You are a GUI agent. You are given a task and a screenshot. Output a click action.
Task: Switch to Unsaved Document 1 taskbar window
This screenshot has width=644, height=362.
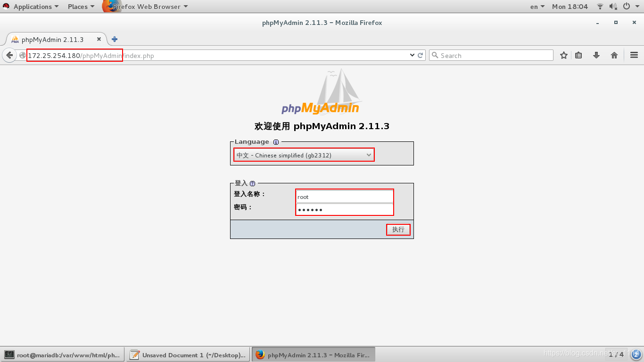[188, 355]
